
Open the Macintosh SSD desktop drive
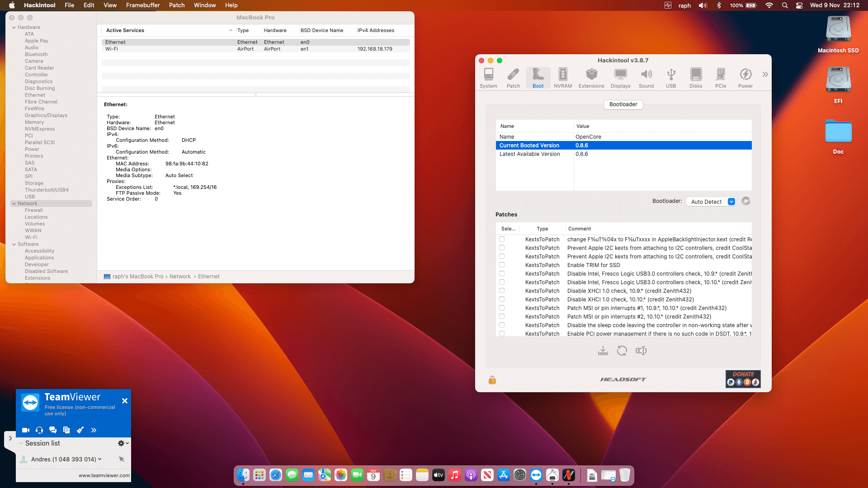838,35
